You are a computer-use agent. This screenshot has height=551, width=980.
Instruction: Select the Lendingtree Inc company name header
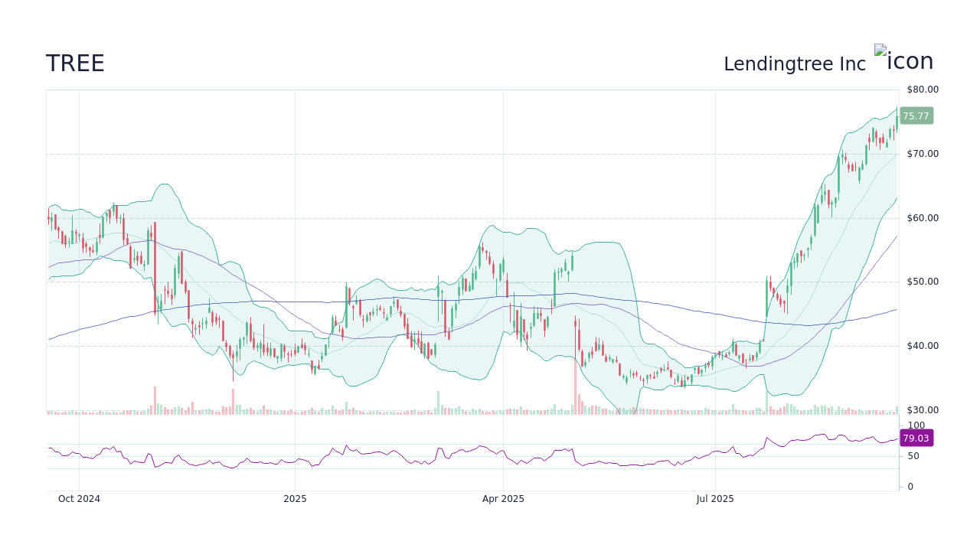pos(794,64)
